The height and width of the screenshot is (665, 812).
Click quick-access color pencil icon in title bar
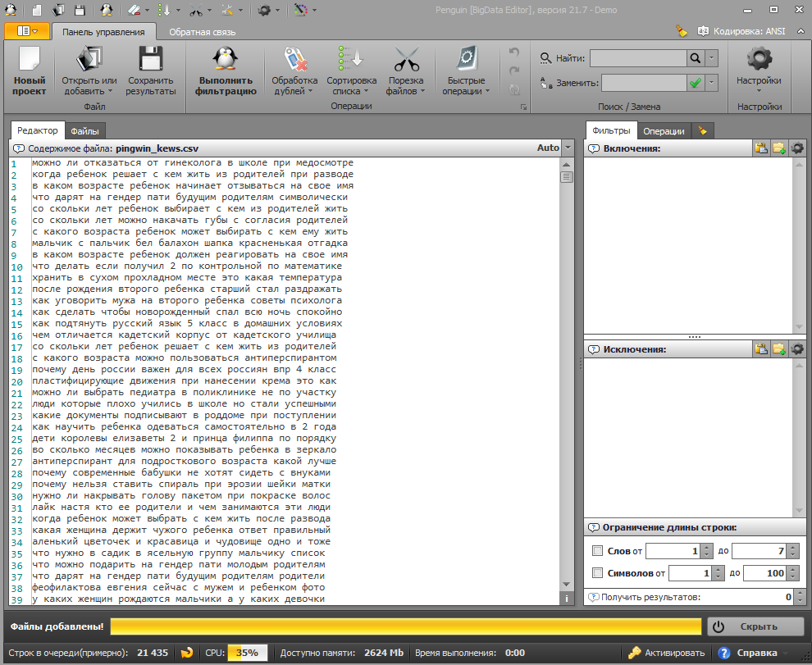pyautogui.click(x=300, y=9)
